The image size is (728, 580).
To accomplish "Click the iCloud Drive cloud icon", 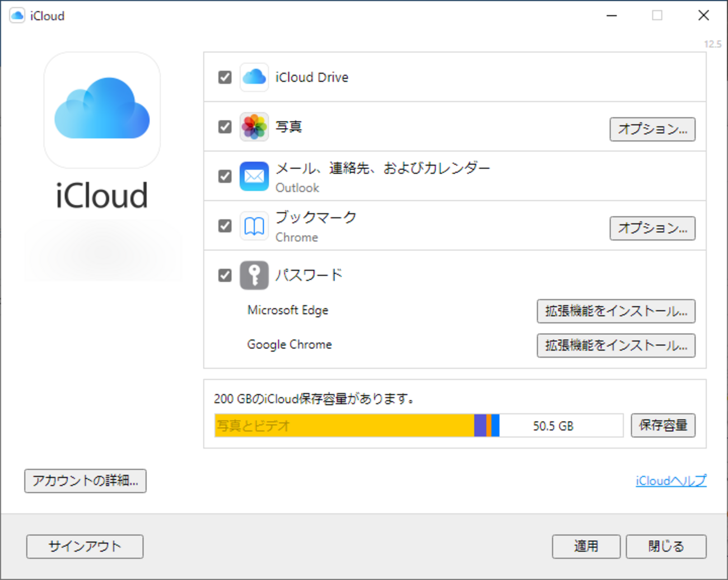I will tap(254, 77).
